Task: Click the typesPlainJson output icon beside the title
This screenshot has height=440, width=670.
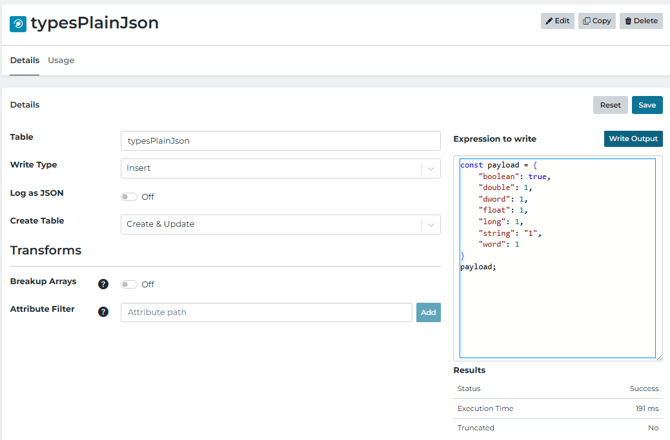Action: point(18,24)
